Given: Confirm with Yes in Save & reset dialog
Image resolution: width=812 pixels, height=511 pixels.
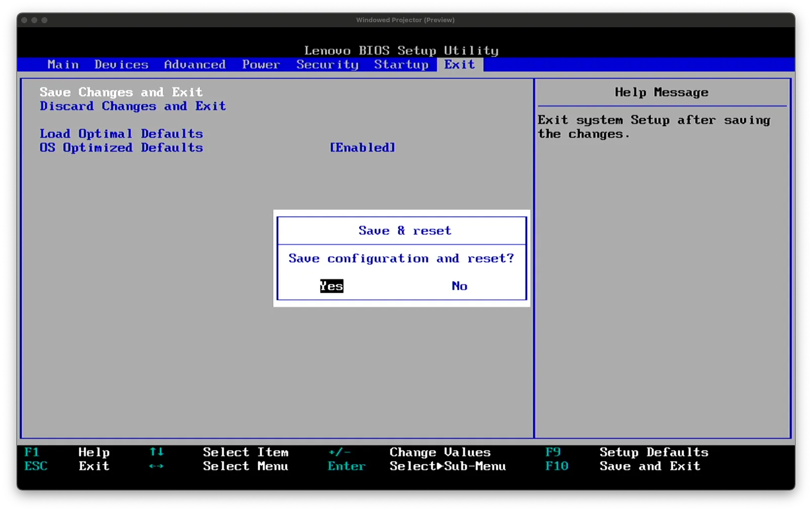Looking at the screenshot, I should [331, 286].
